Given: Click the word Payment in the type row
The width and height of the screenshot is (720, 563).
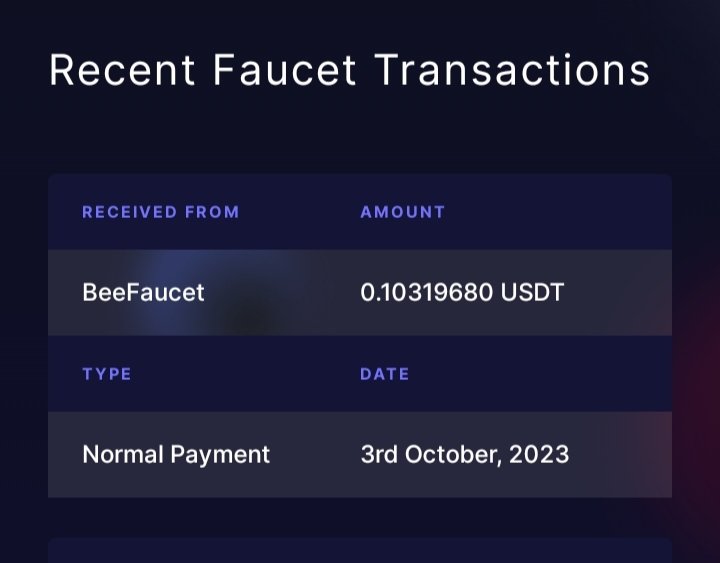Looking at the screenshot, I should point(220,456).
